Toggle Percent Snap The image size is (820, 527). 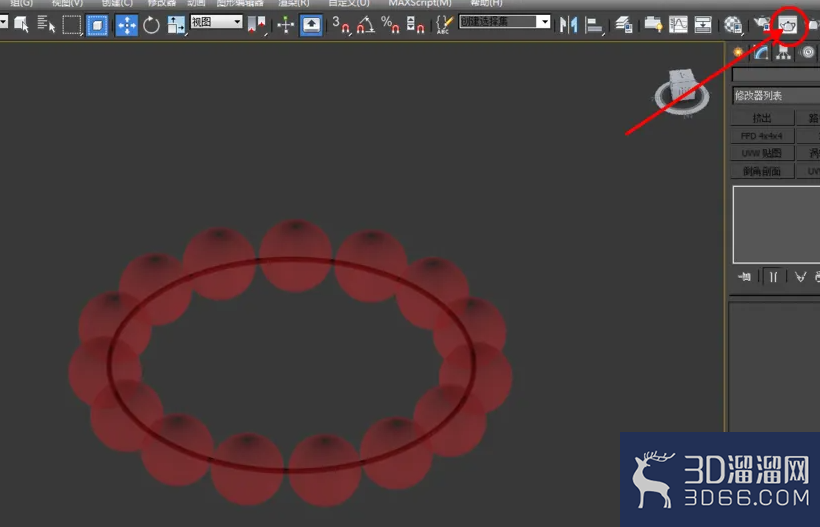(391, 25)
